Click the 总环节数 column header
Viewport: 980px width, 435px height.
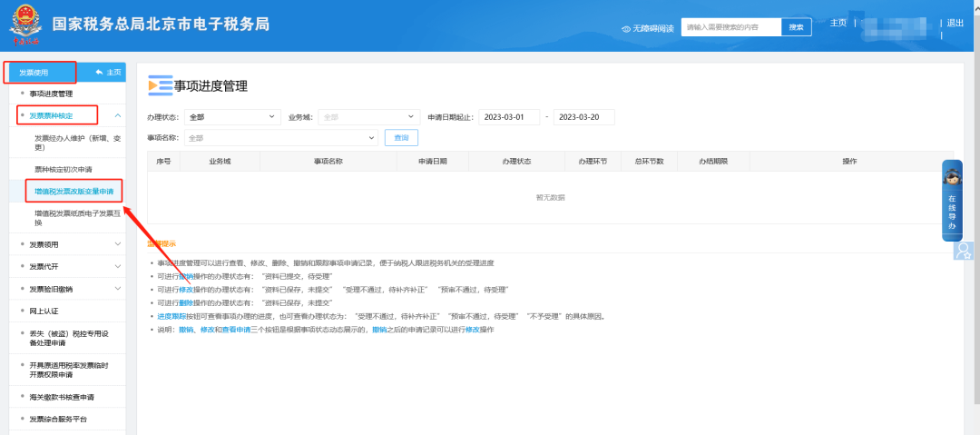[x=650, y=161]
